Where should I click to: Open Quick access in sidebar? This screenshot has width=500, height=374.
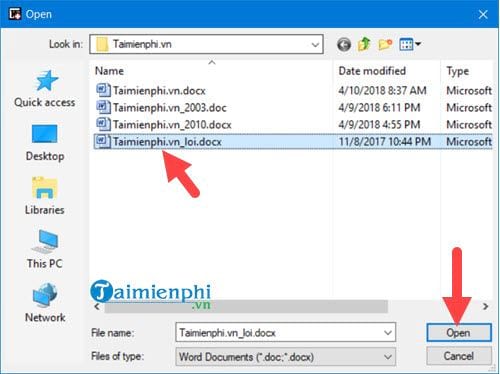[x=45, y=88]
